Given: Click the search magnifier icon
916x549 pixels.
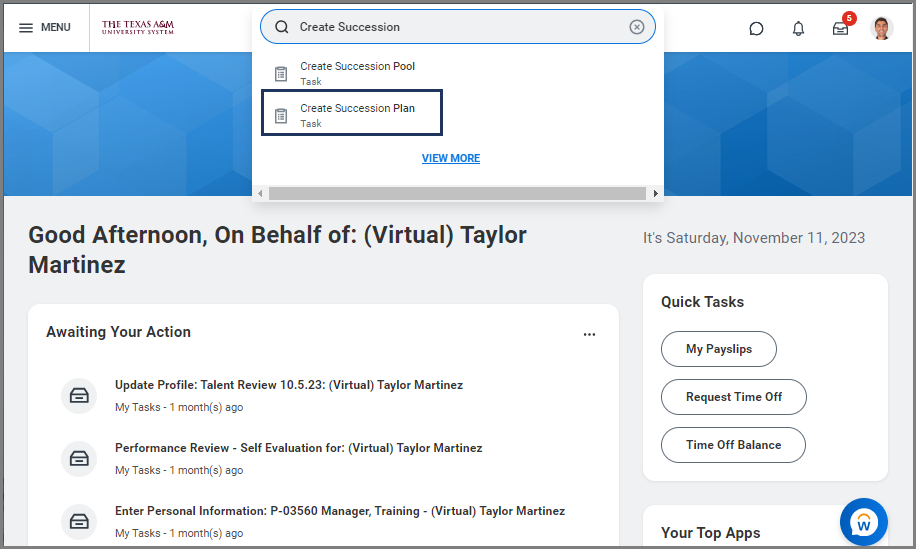Looking at the screenshot, I should coord(282,27).
